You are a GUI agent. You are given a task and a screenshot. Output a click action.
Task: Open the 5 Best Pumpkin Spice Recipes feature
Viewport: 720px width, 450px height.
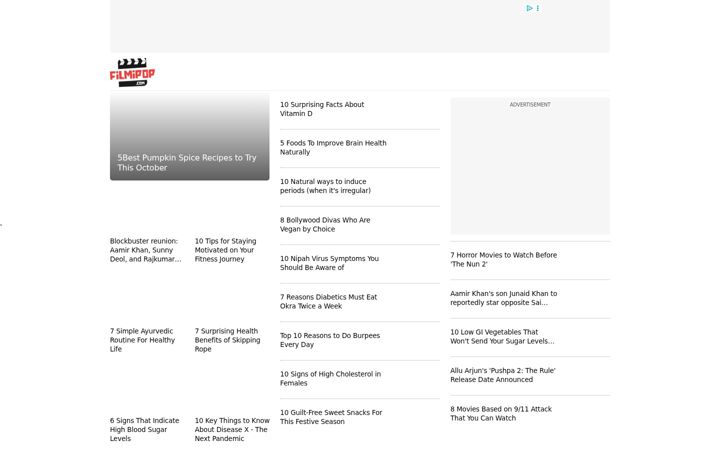[x=190, y=138]
